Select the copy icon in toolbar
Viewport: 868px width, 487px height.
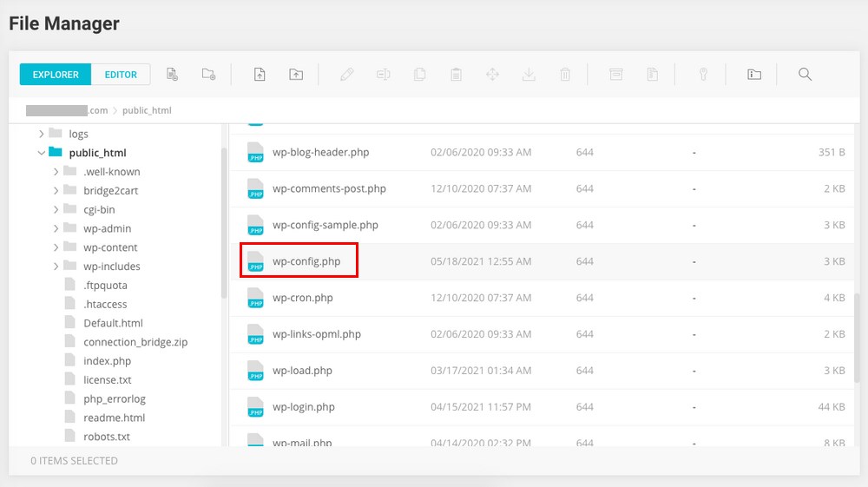[419, 74]
